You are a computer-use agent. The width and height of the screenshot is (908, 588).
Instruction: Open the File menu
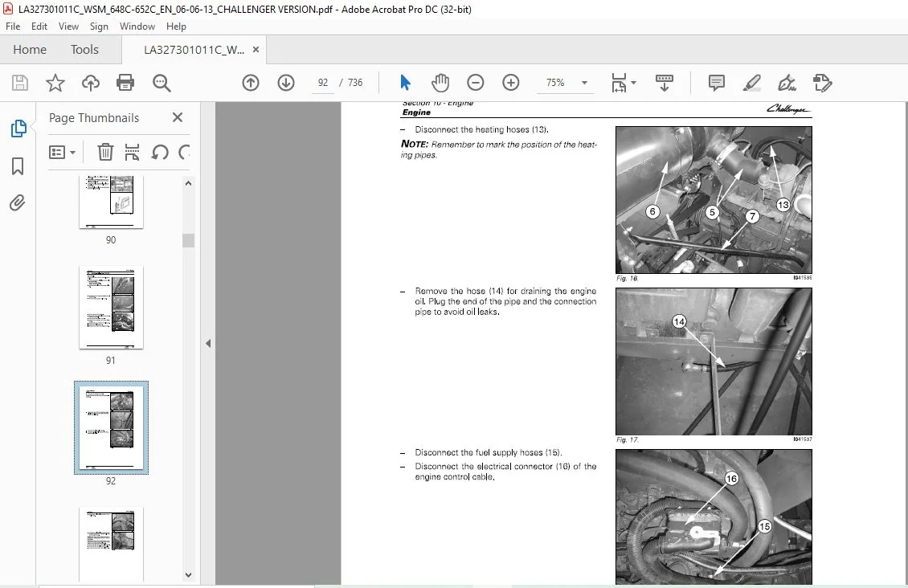point(13,26)
